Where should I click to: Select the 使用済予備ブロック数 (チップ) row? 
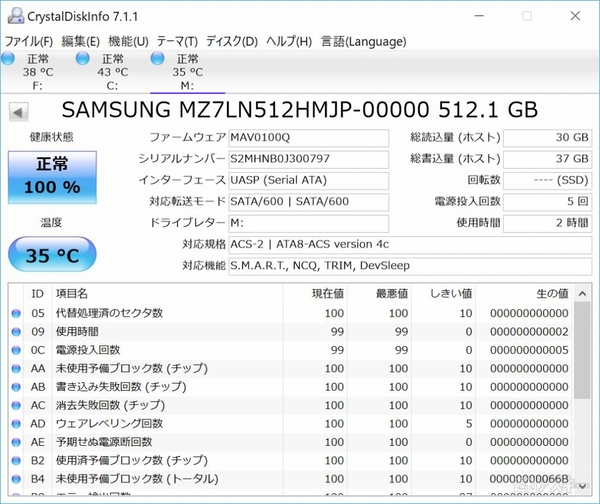pyautogui.click(x=291, y=460)
